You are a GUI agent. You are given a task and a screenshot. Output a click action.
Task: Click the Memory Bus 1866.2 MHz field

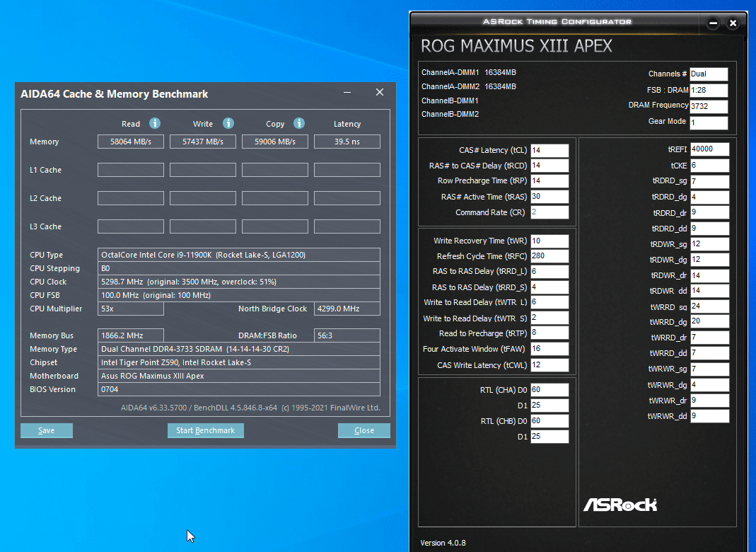click(x=131, y=335)
